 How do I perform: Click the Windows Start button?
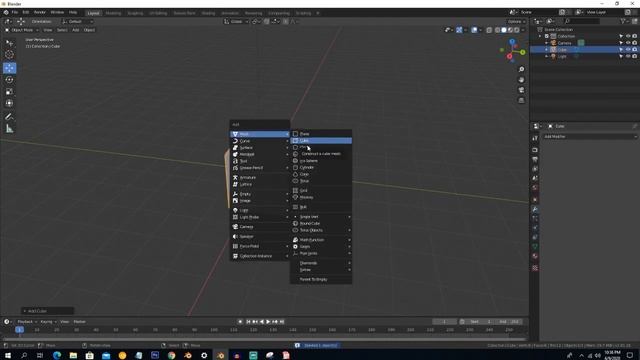[8, 355]
